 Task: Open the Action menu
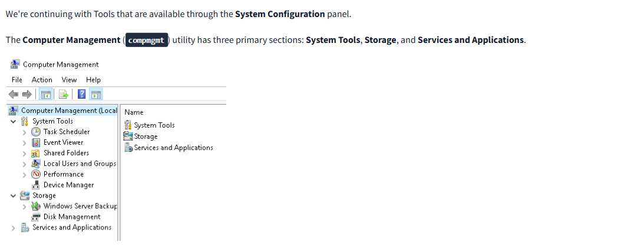coord(42,80)
